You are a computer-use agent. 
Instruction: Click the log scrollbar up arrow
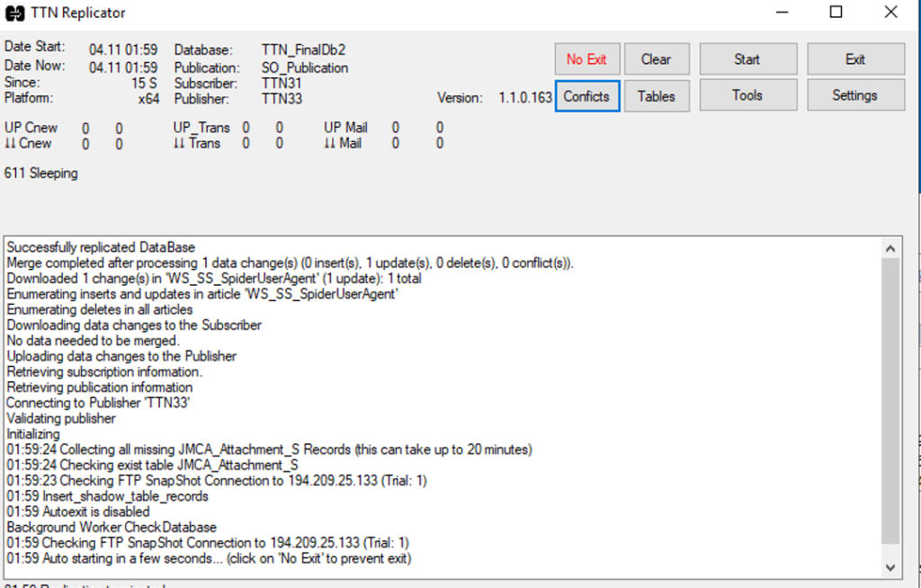click(x=890, y=249)
